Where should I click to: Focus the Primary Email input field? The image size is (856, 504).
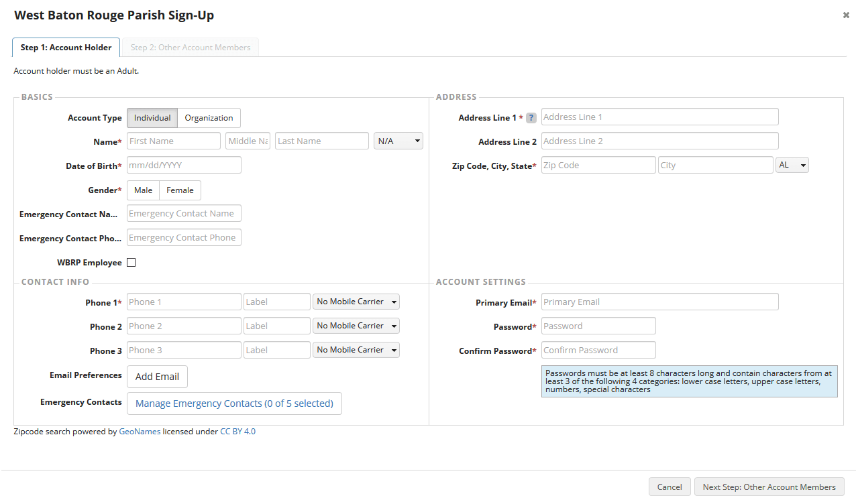pyautogui.click(x=659, y=302)
